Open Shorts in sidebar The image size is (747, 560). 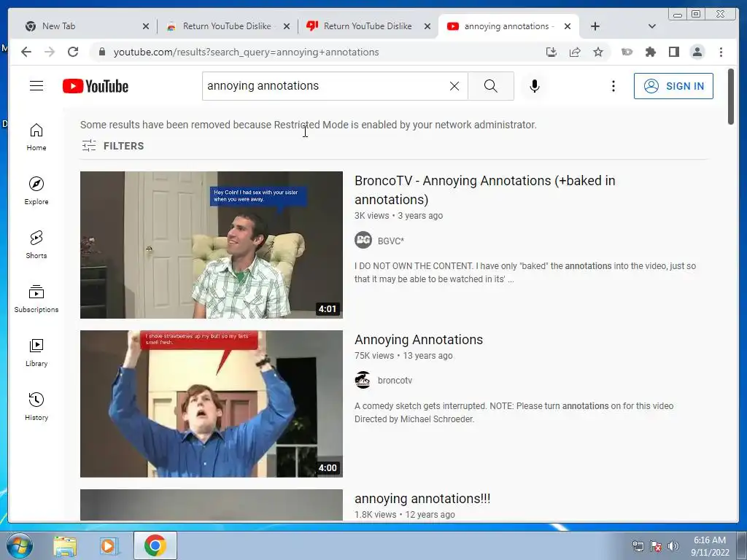click(x=36, y=245)
